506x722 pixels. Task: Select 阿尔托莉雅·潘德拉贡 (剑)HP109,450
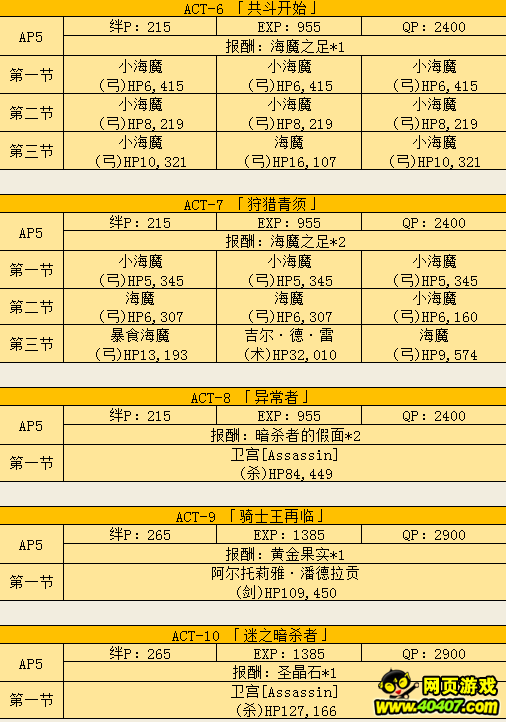click(x=285, y=582)
